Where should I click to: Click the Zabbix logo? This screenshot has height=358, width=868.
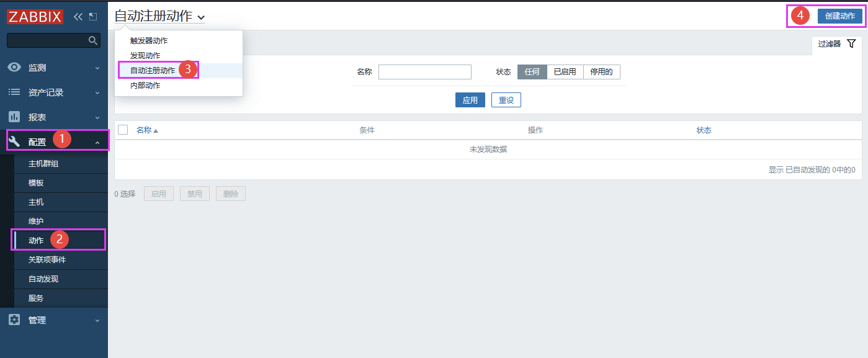(35, 17)
